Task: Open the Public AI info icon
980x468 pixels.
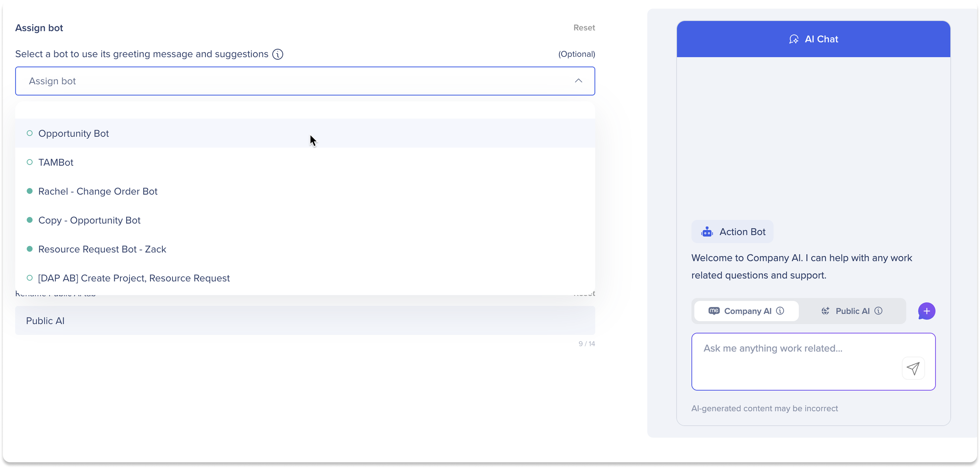Action: coord(878,311)
